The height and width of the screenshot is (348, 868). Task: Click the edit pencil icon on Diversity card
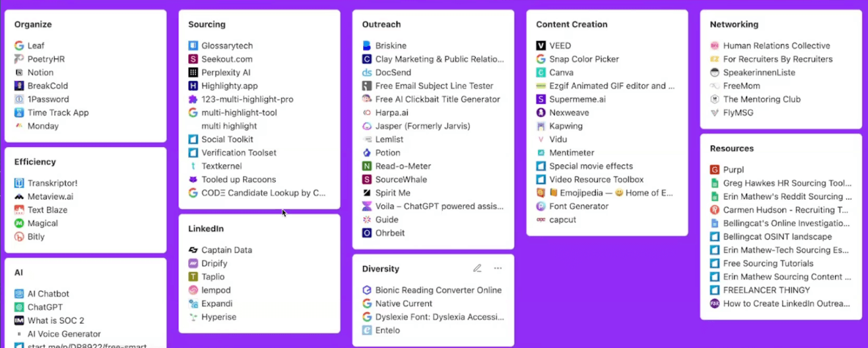click(477, 268)
